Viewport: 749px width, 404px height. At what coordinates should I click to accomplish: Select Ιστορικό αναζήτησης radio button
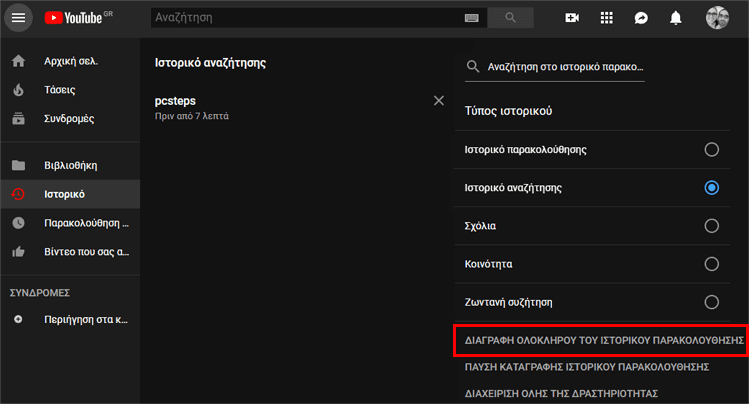[x=711, y=188]
